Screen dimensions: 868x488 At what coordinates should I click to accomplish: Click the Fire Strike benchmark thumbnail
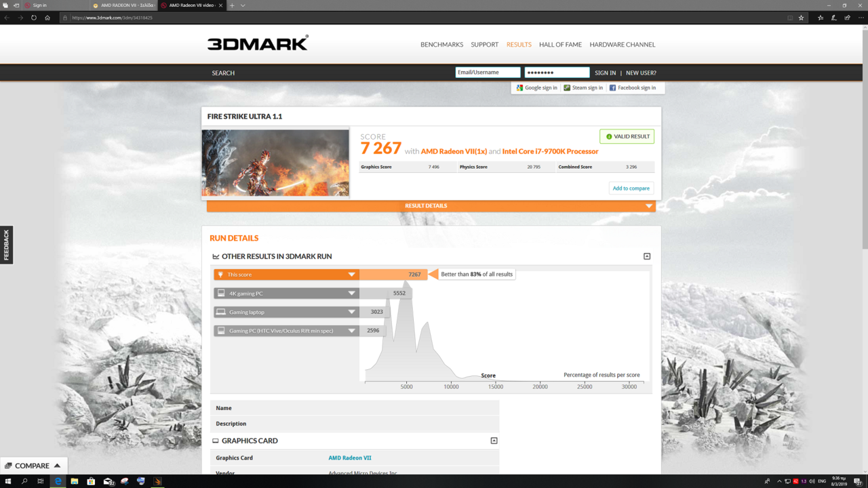coord(275,163)
